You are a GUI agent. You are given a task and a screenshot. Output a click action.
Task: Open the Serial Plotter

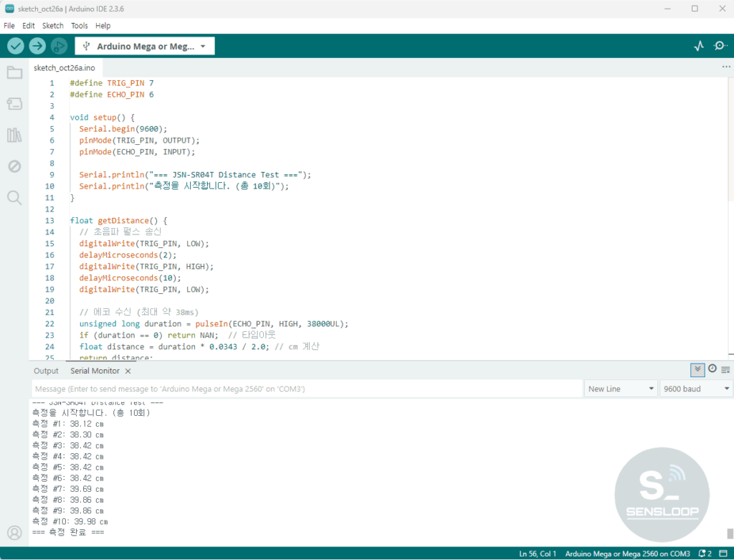coord(699,46)
